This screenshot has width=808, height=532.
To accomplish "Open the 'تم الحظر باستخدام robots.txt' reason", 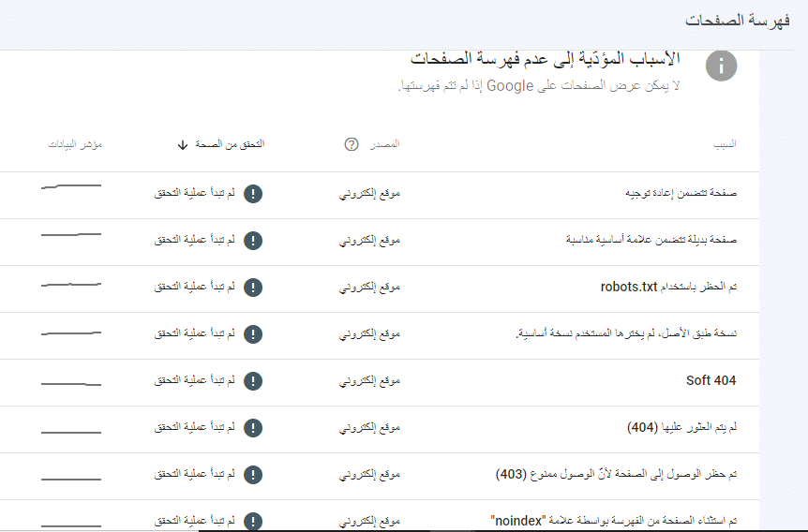I will pyautogui.click(x=668, y=287).
